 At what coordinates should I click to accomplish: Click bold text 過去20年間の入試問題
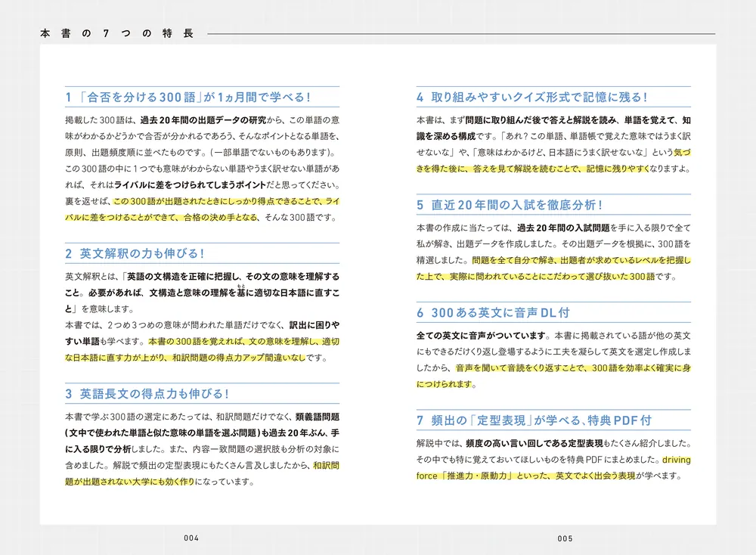pyautogui.click(x=564, y=228)
